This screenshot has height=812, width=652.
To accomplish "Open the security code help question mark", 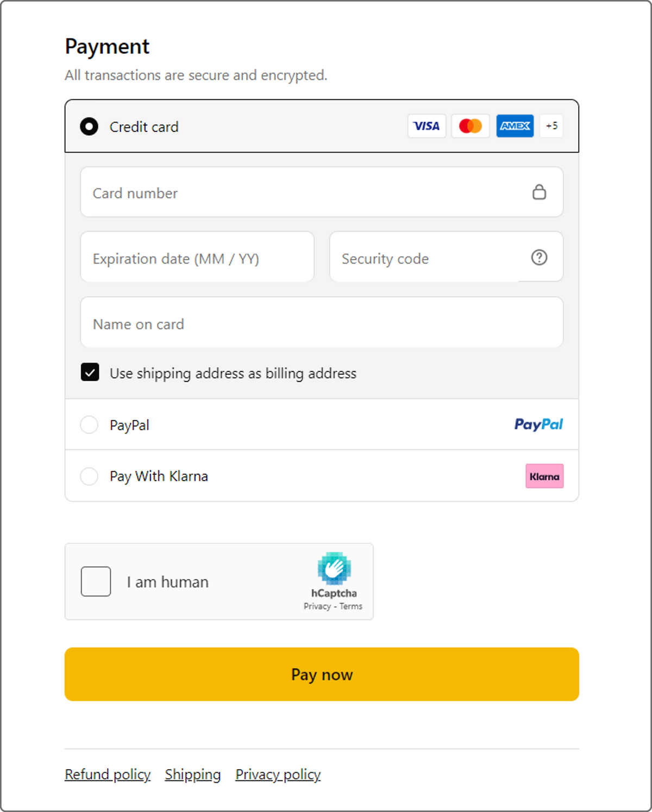I will 539,257.
